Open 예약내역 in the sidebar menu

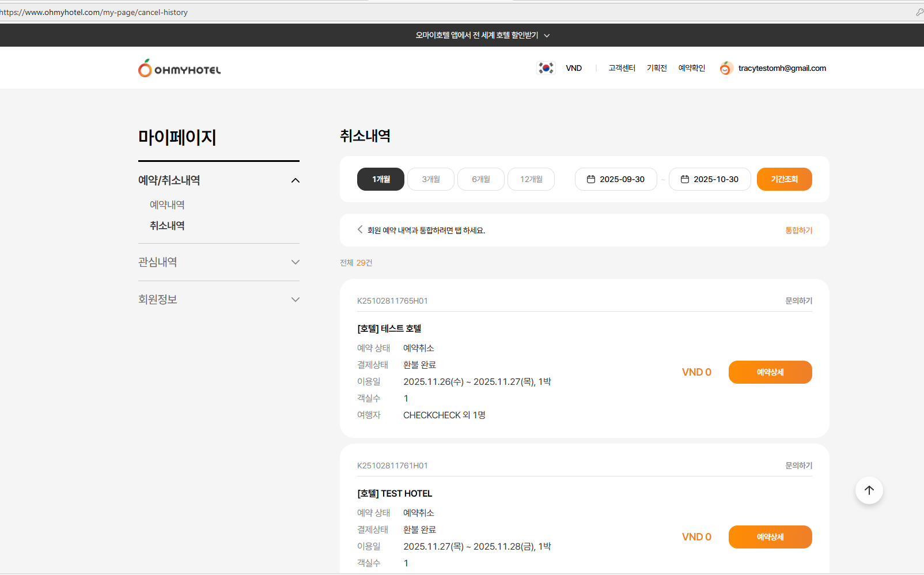[167, 205]
